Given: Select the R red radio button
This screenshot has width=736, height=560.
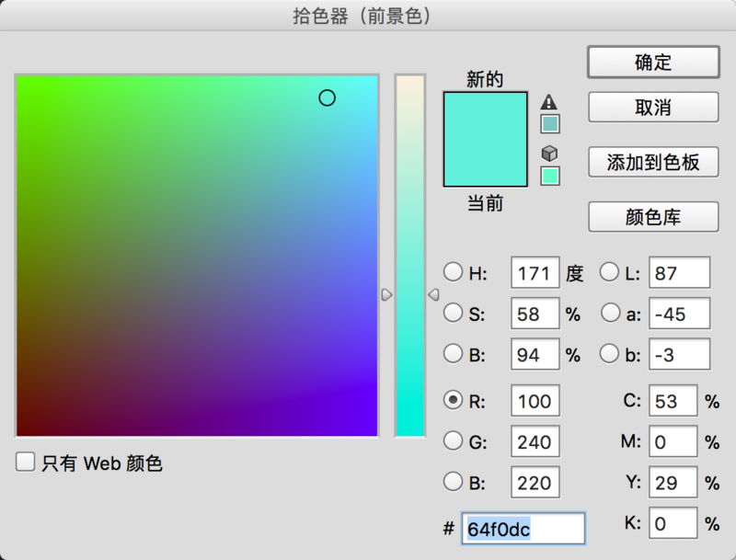Looking at the screenshot, I should coord(453,400).
